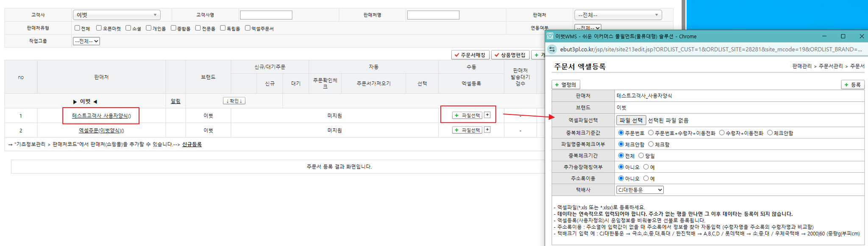This screenshot has width=868, height=246.
Task: Select 전체 radio for 중복체크기간
Action: tap(621, 155)
